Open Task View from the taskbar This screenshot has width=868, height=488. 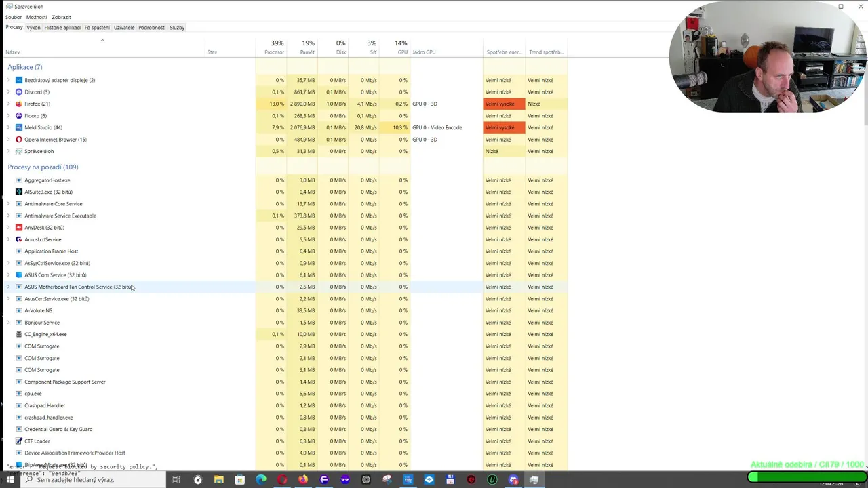(x=176, y=480)
